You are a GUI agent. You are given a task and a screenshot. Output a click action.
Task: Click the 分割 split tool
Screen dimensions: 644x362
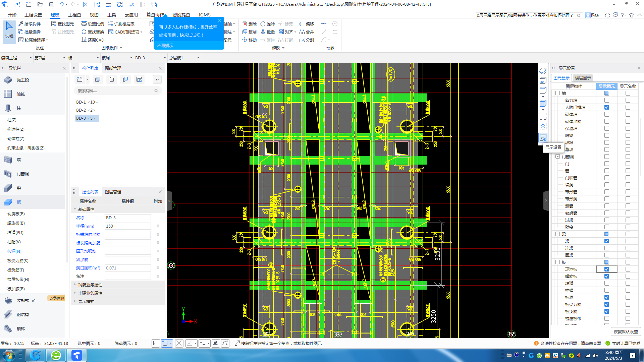[x=307, y=40]
